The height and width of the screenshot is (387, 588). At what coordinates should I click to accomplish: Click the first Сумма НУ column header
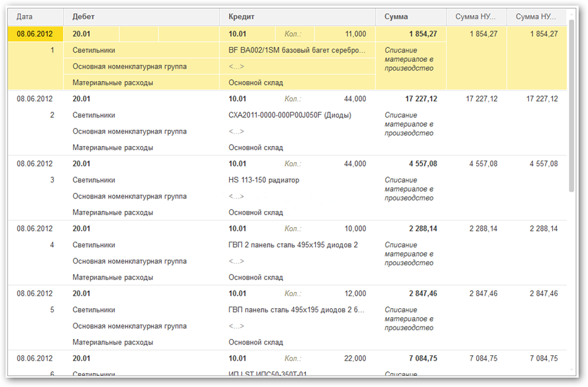[x=476, y=17]
